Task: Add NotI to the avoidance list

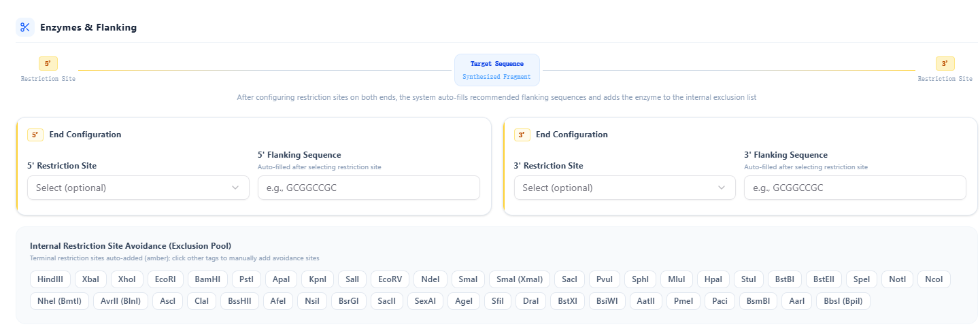Action: (897, 279)
